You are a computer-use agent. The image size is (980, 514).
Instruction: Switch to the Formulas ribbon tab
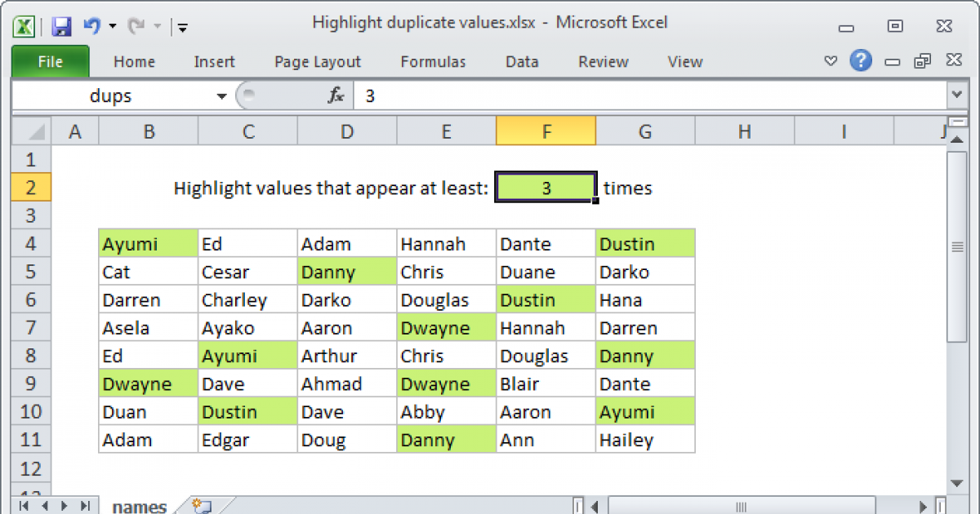point(433,61)
